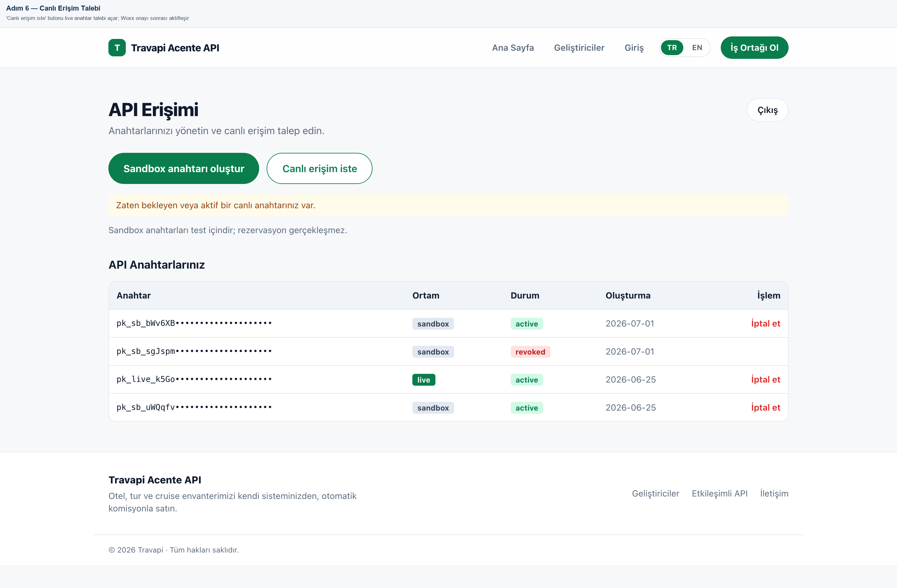Select the pk_live_k5Go key text
Screen dimensions: 897x588
pos(194,379)
